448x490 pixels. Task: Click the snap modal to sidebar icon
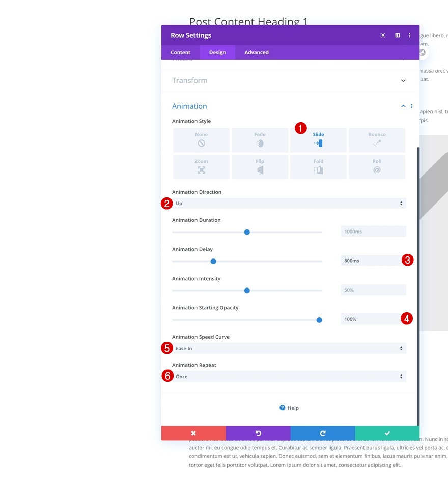398,35
